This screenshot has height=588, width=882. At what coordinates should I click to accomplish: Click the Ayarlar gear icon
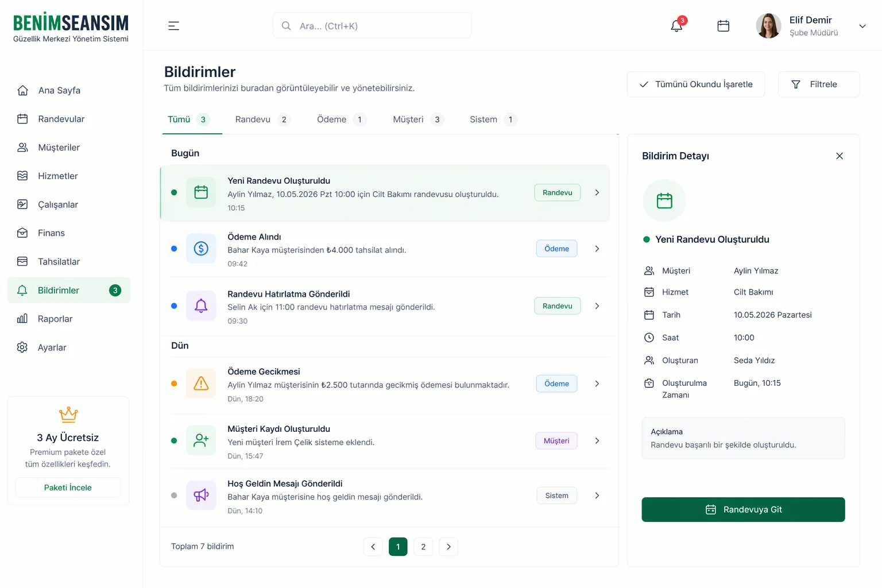[x=22, y=347]
